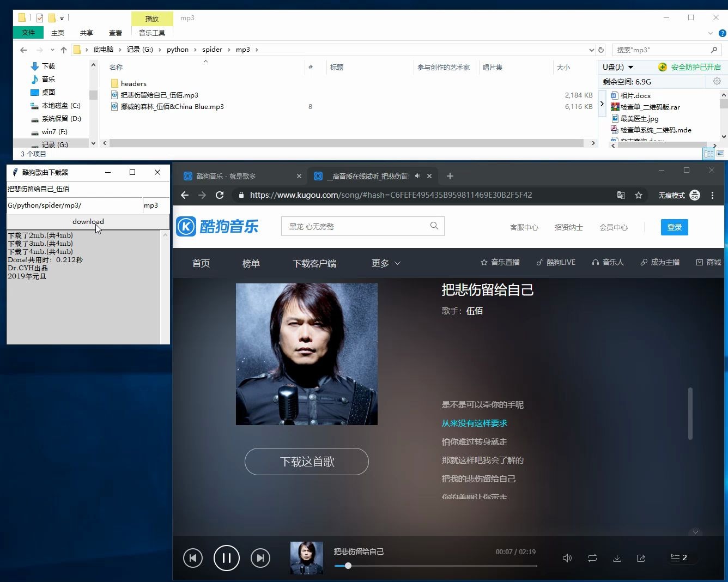This screenshot has width=728, height=582.
Task: Collapse the song panel chevron
Action: click(695, 532)
